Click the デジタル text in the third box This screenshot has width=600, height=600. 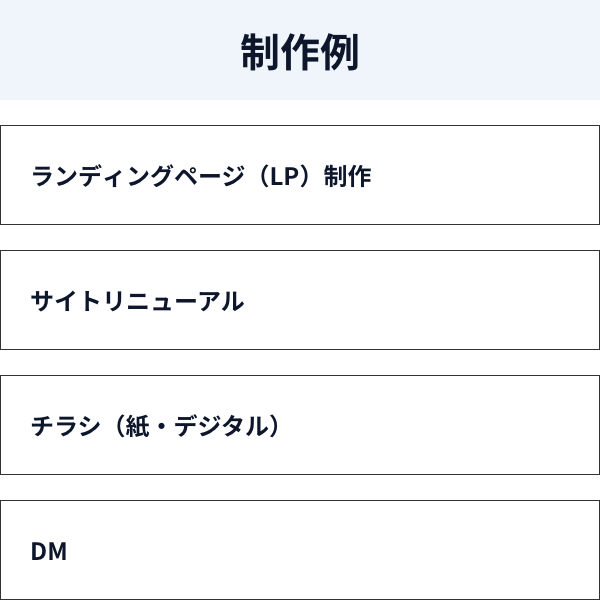pyautogui.click(x=222, y=426)
